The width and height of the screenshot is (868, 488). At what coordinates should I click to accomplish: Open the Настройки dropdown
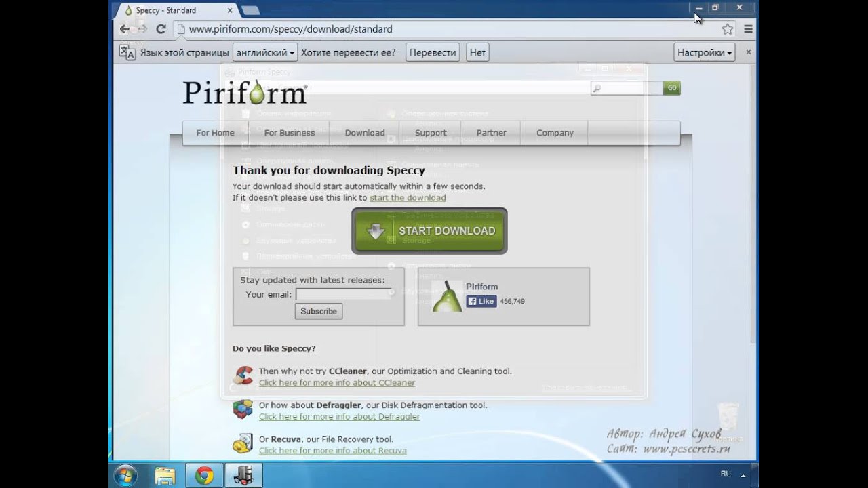pyautogui.click(x=705, y=52)
